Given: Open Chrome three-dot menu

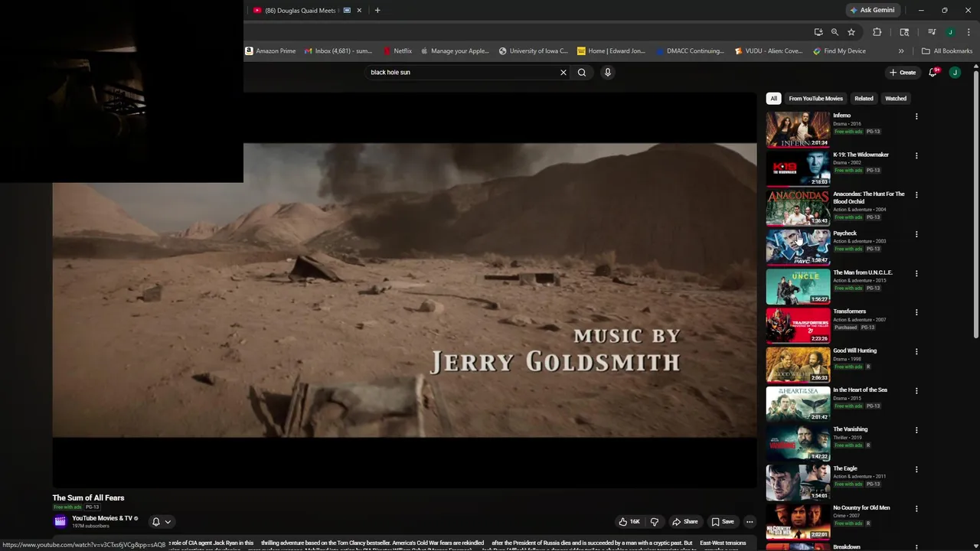Looking at the screenshot, I should 969,32.
